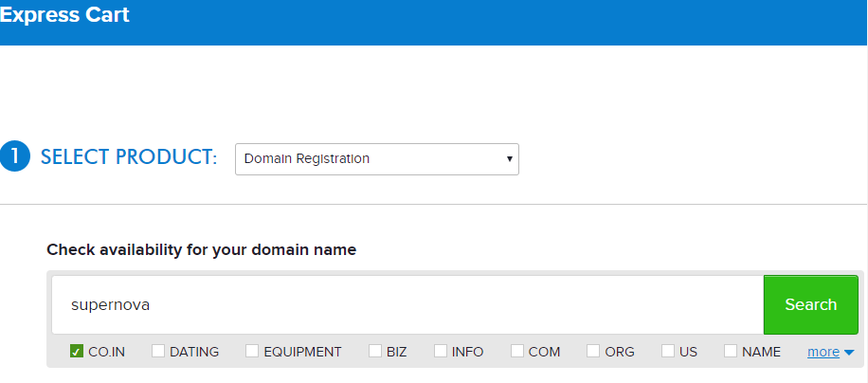
Task: Check the BIZ extension box
Action: [375, 351]
